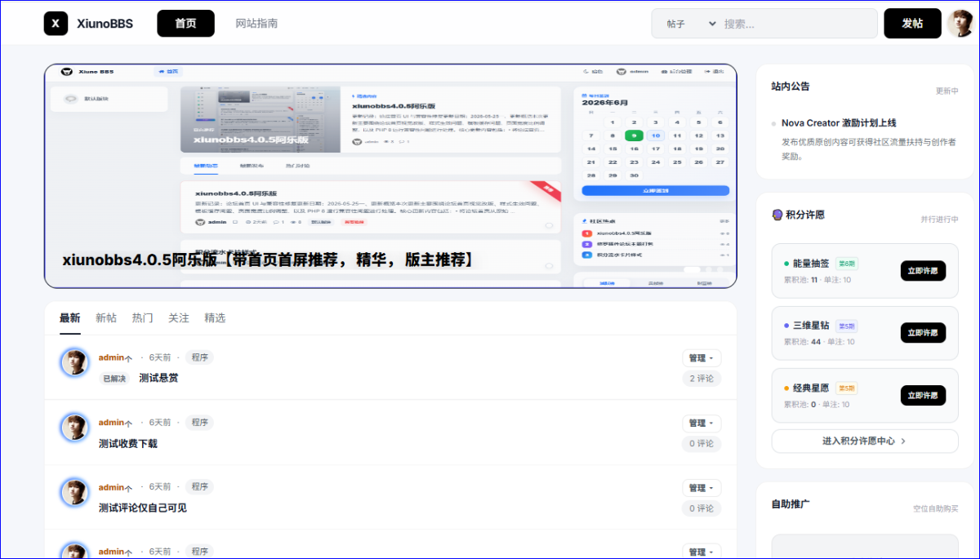Click the 程序 tag on 测试收费下载 row
Viewport: 980px width, 559px height.
[x=199, y=423]
